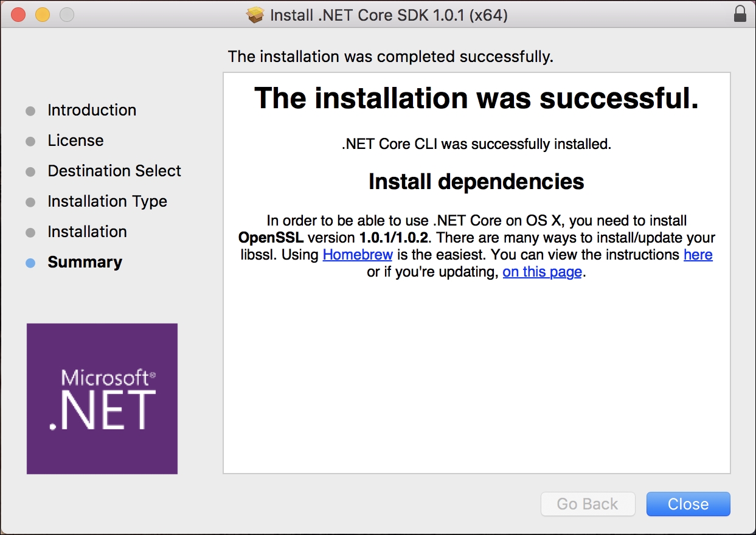Click 'The installation was successful.' heading

point(476,98)
